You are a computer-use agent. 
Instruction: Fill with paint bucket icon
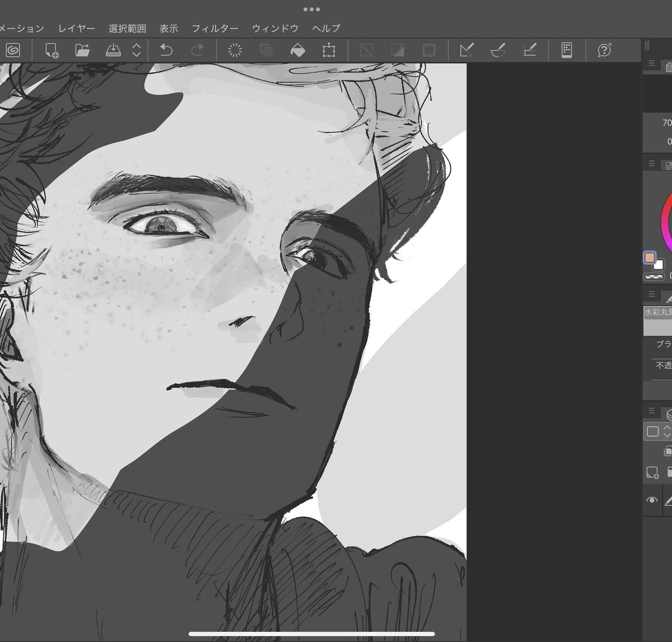[298, 50]
